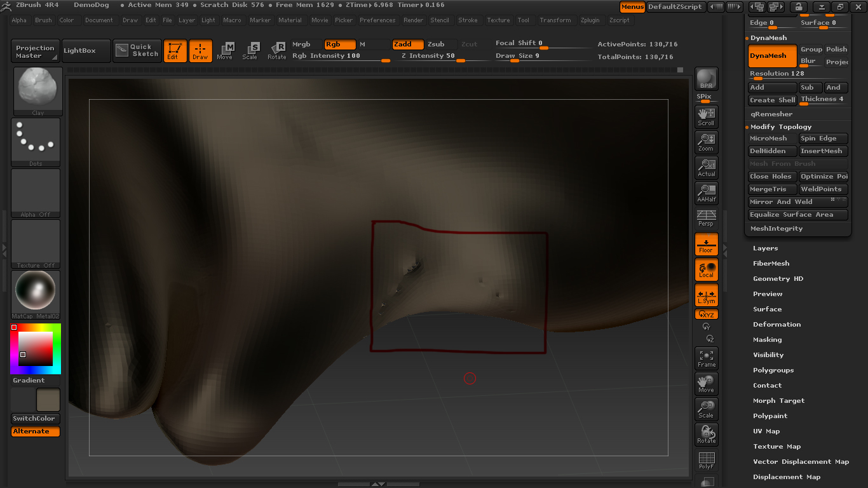
Task: Toggle Zadd sculpting mode
Action: 407,44
